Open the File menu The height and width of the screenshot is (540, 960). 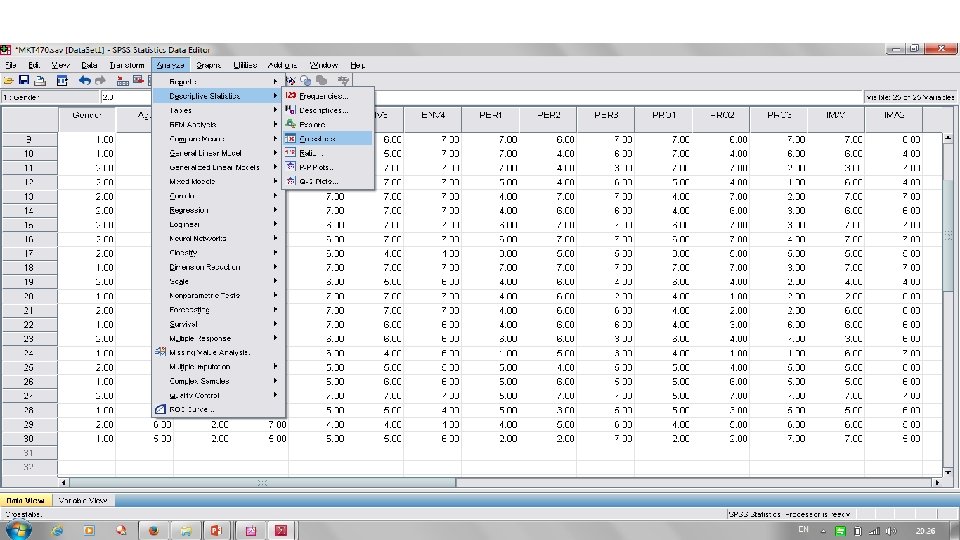click(10, 65)
